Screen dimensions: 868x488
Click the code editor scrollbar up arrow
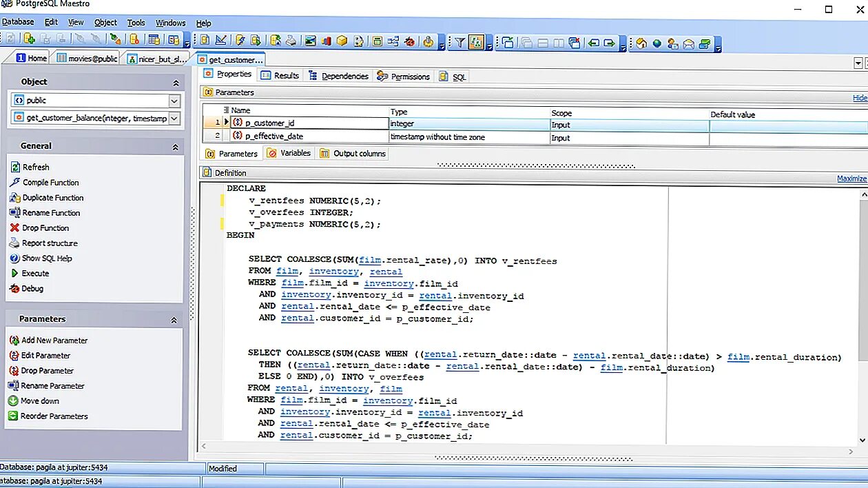[x=862, y=196]
